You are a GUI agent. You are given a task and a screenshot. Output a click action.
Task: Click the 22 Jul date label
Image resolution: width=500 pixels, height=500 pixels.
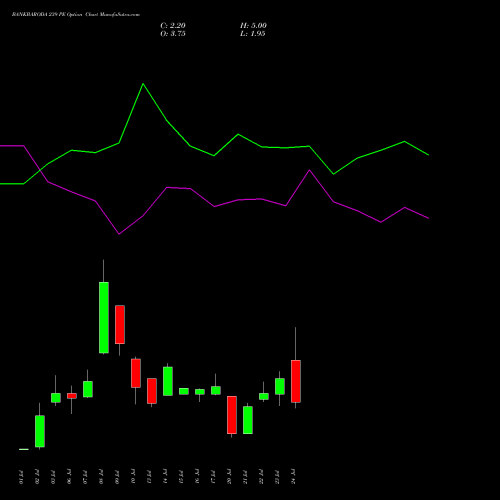click(261, 477)
